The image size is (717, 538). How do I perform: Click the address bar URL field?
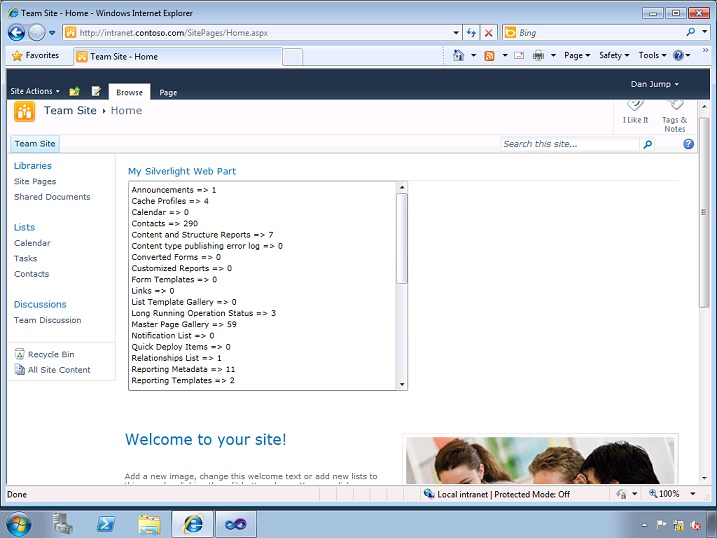[x=258, y=32]
